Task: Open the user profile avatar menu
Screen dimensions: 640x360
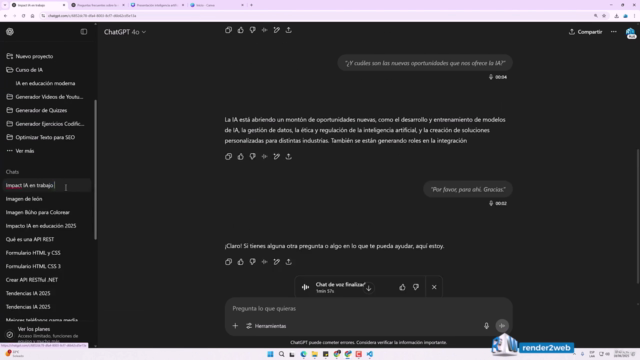Action: pos(630,33)
